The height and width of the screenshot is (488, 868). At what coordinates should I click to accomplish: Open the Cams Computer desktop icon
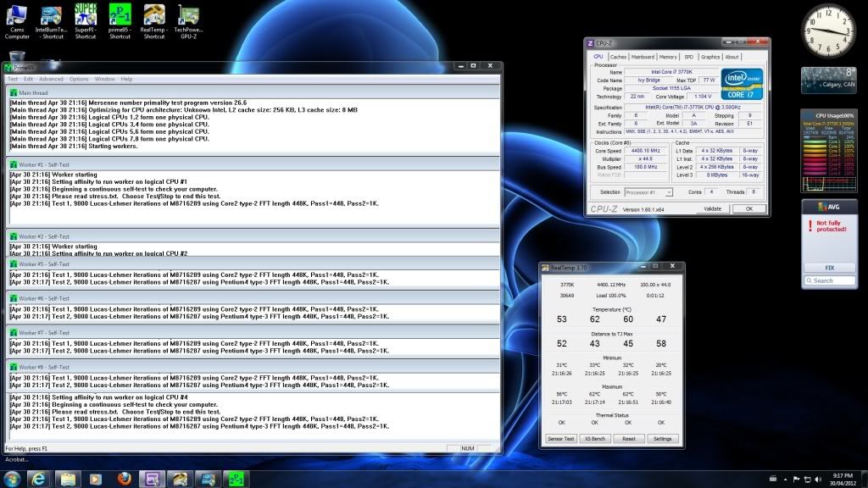point(17,22)
